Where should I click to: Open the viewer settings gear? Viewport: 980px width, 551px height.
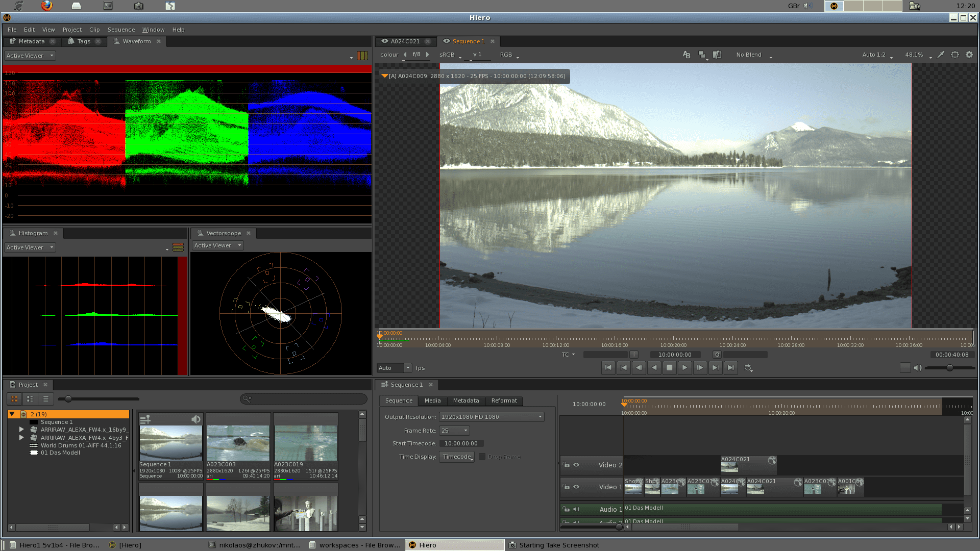[x=969, y=55]
